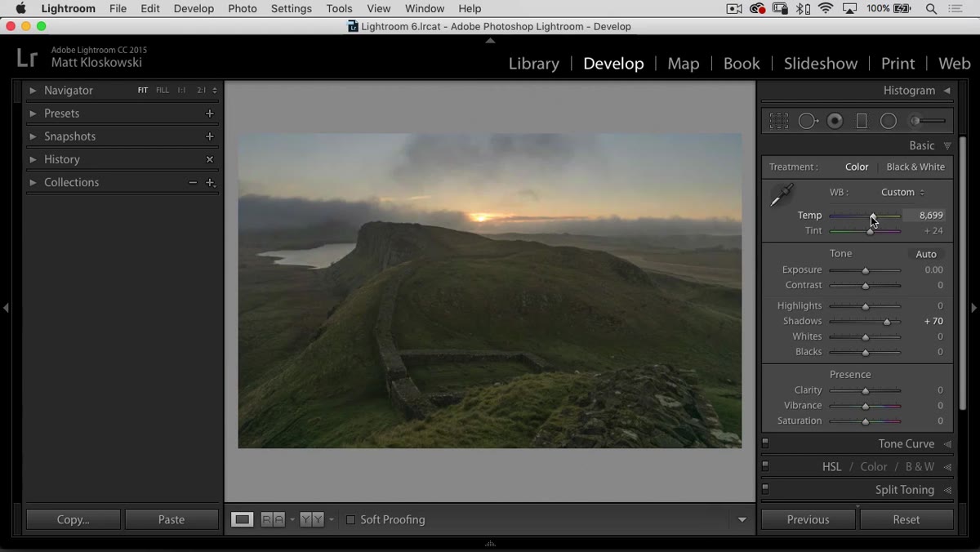Viewport: 980px width, 552px height.
Task: Toggle the HSL panel on/off switch
Action: (765, 466)
